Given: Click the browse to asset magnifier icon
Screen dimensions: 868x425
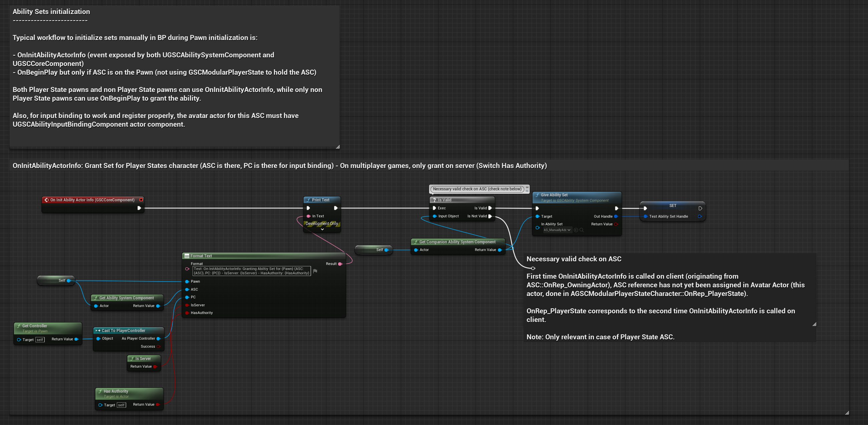Looking at the screenshot, I should coord(581,230).
